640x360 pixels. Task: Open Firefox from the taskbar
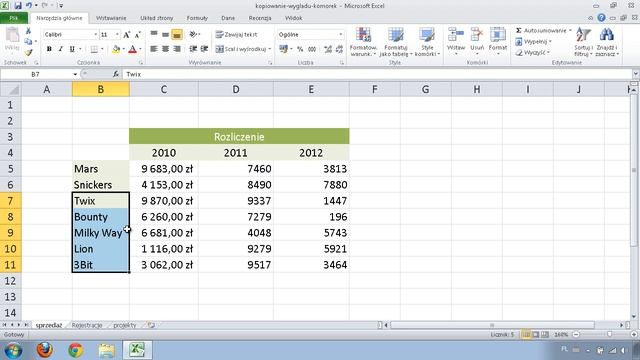point(44,350)
